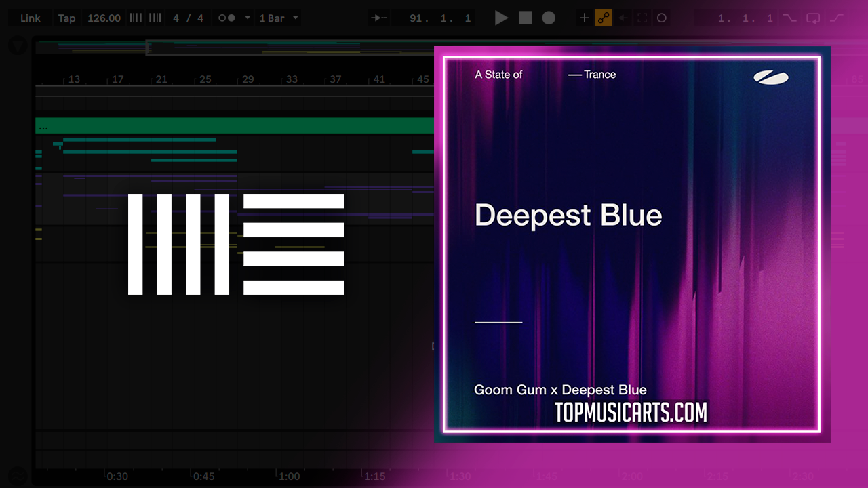868x488 pixels.
Task: Click the Tap tempo button
Action: pos(66,18)
